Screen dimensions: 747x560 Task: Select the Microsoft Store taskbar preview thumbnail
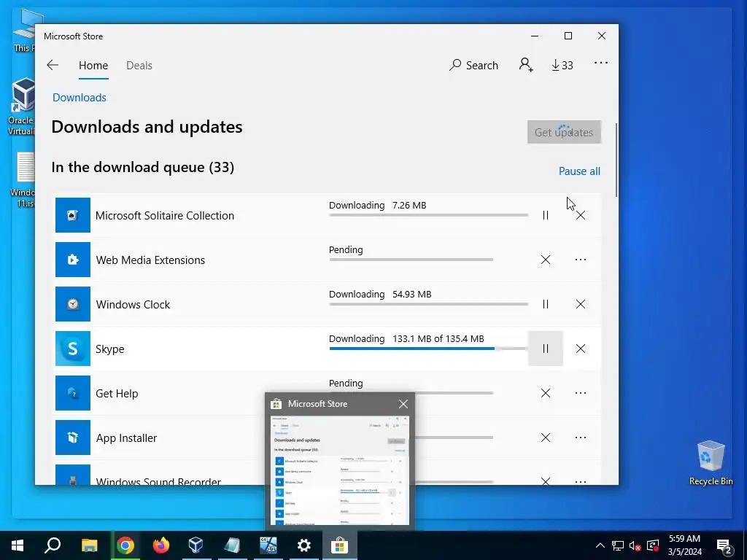tap(340, 470)
